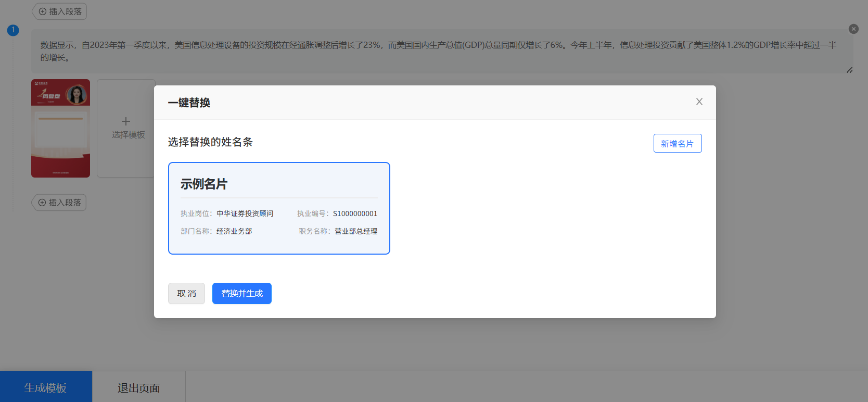Click the blue step number 1 badge

tap(13, 30)
